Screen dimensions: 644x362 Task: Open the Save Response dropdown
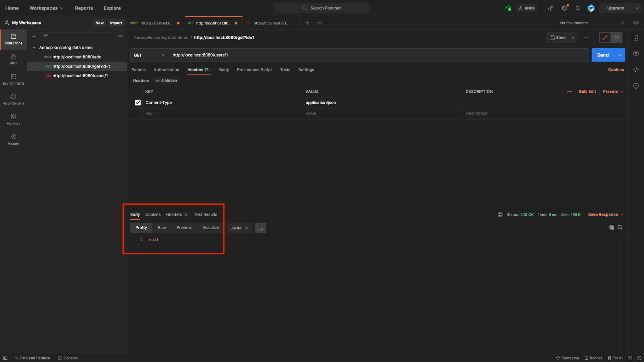(606, 214)
